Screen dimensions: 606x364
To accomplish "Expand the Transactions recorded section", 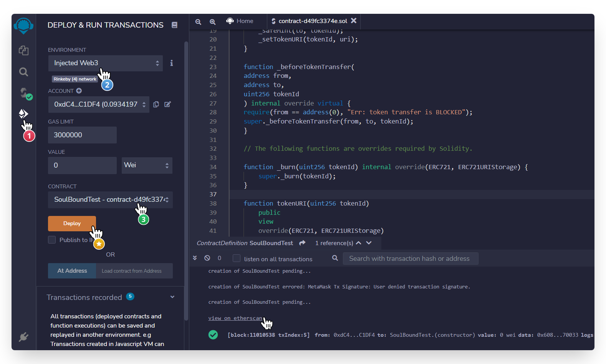I will coord(172,297).
